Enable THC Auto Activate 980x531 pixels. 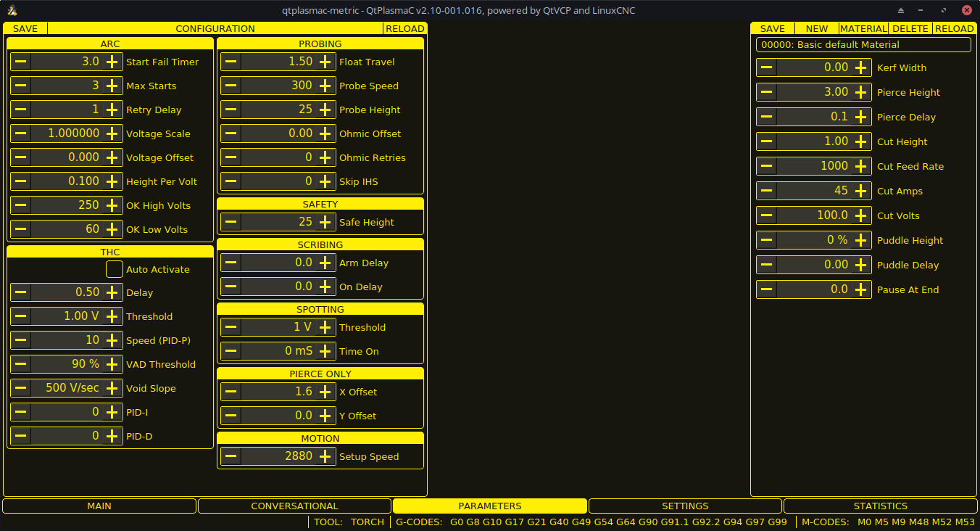(x=114, y=268)
